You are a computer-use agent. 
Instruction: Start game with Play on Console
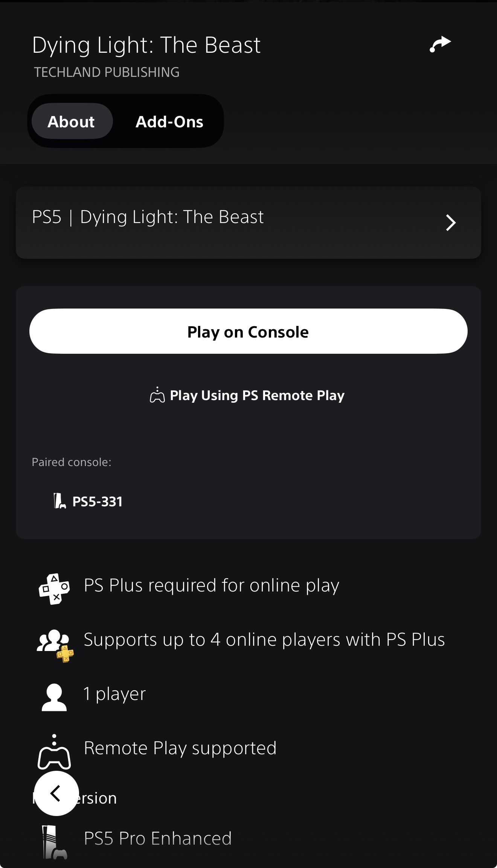[x=248, y=331]
